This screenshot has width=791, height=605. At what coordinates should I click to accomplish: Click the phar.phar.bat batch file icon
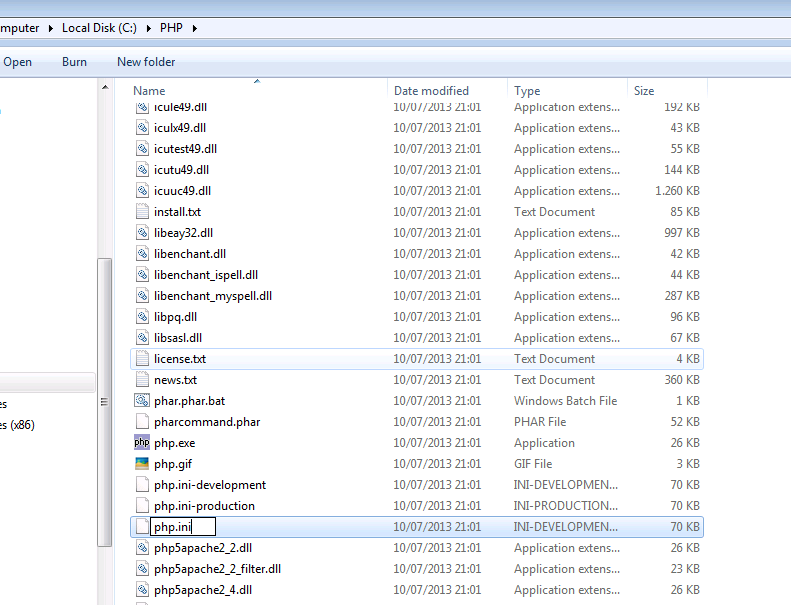142,401
